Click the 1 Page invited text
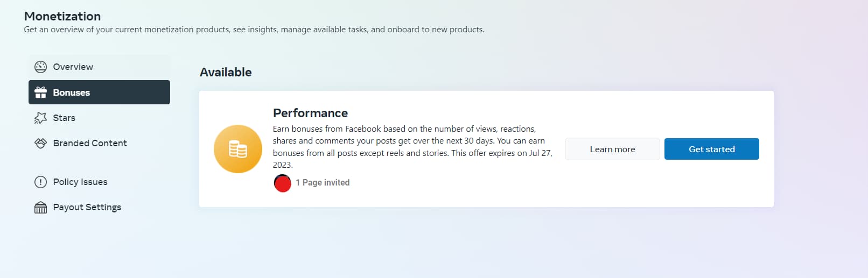This screenshot has height=278, width=868. (x=323, y=183)
